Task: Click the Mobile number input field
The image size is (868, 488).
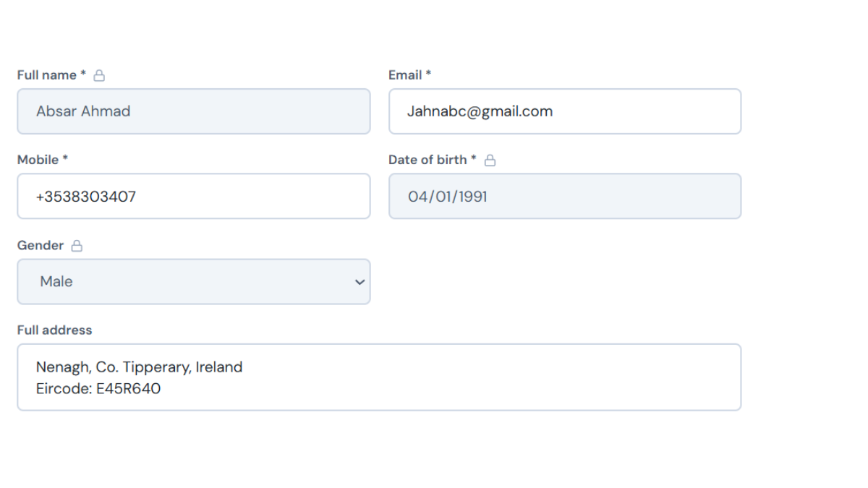Action: [194, 196]
